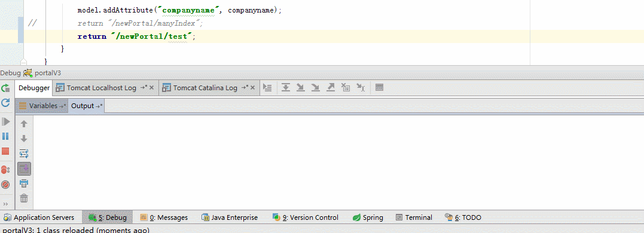Print the console output
Screen dimensions: 644x233
[24, 183]
